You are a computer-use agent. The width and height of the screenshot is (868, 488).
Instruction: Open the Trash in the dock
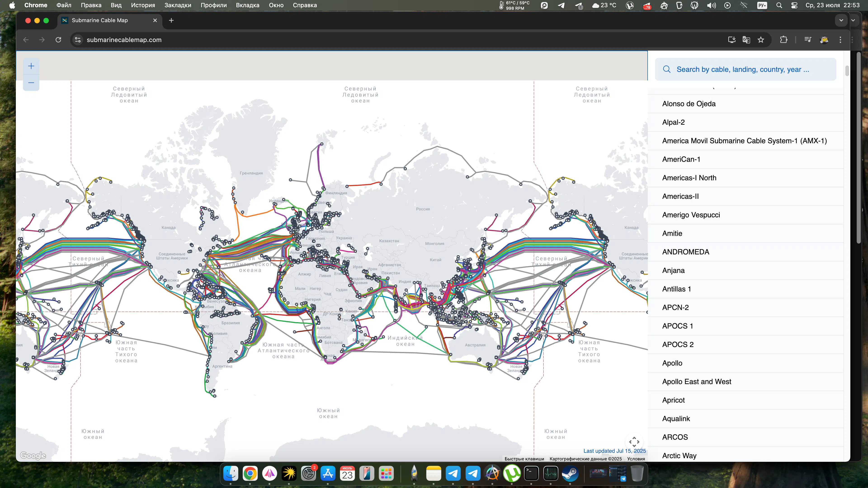(637, 474)
